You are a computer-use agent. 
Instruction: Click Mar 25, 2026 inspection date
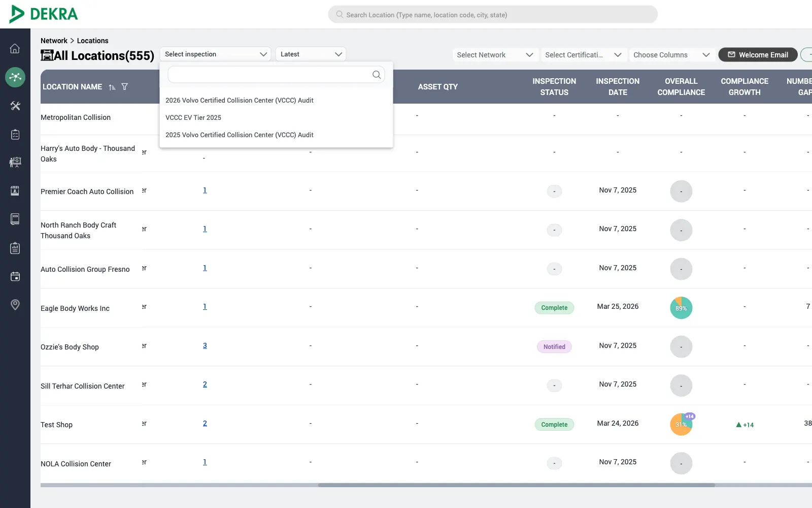[618, 306]
